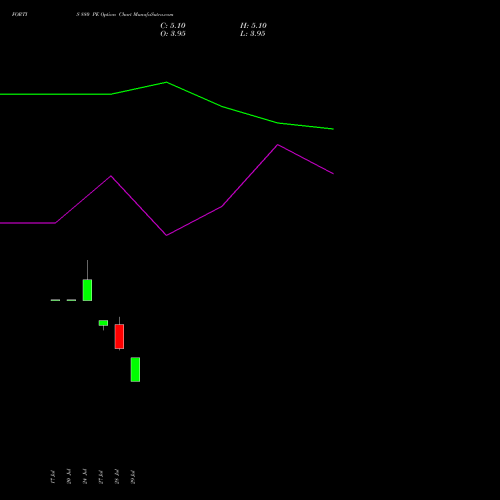This screenshot has height=500, width=500.
Task: Select the lowest green candlestick
Action: [x=135, y=369]
